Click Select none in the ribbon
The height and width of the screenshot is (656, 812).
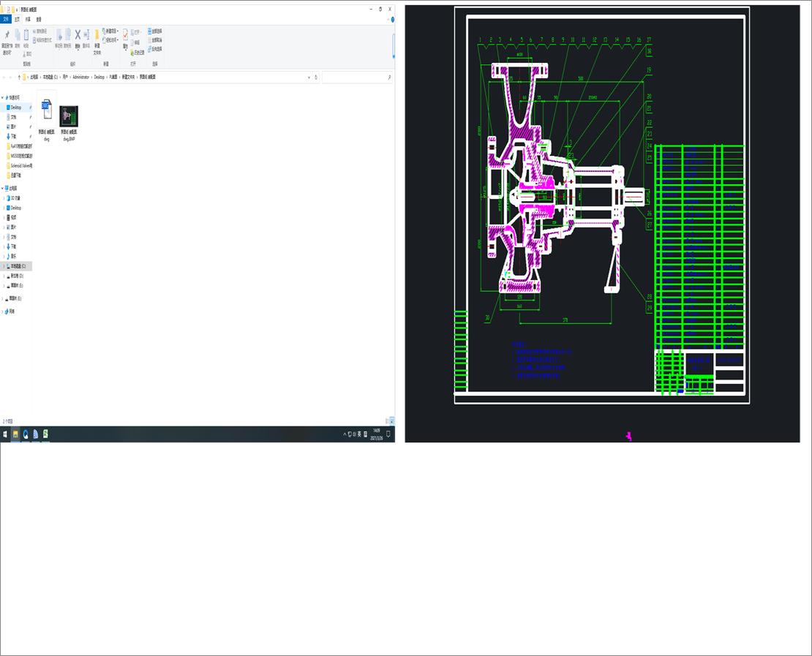(155, 40)
